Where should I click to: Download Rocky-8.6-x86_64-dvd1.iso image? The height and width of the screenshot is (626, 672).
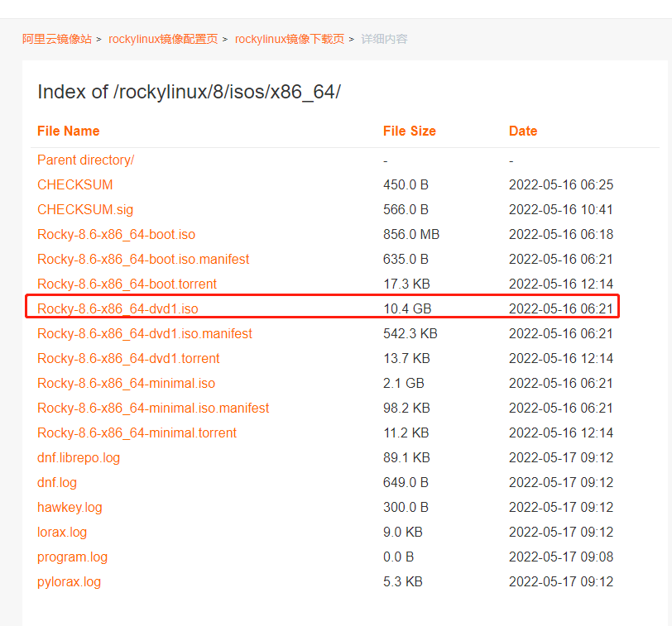pos(118,308)
